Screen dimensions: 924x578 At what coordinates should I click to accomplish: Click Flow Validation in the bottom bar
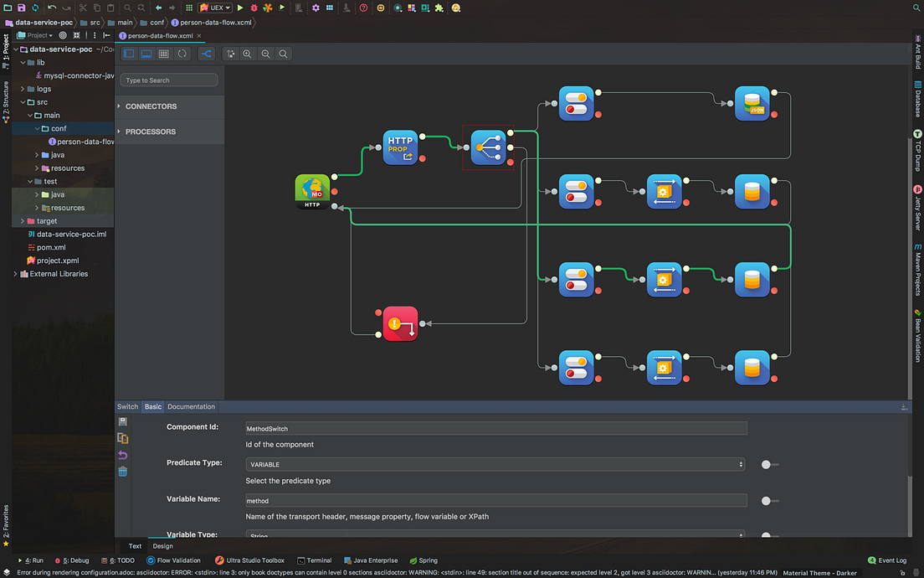pos(173,560)
